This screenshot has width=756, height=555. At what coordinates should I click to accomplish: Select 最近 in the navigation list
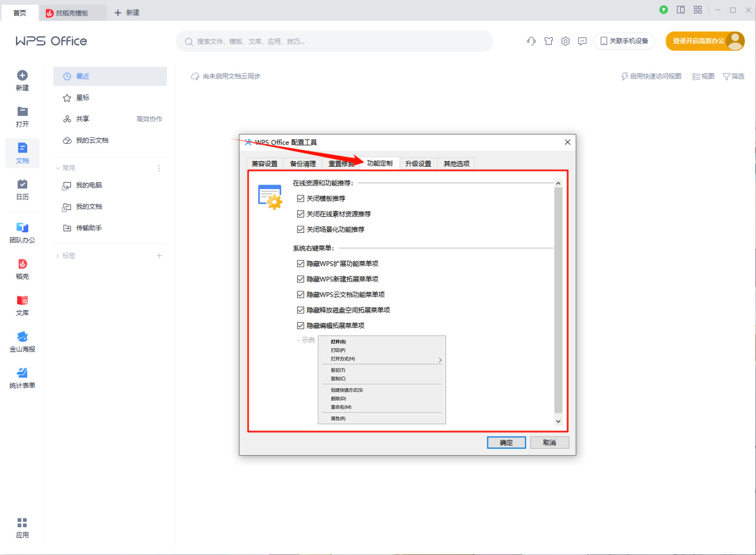pos(110,76)
